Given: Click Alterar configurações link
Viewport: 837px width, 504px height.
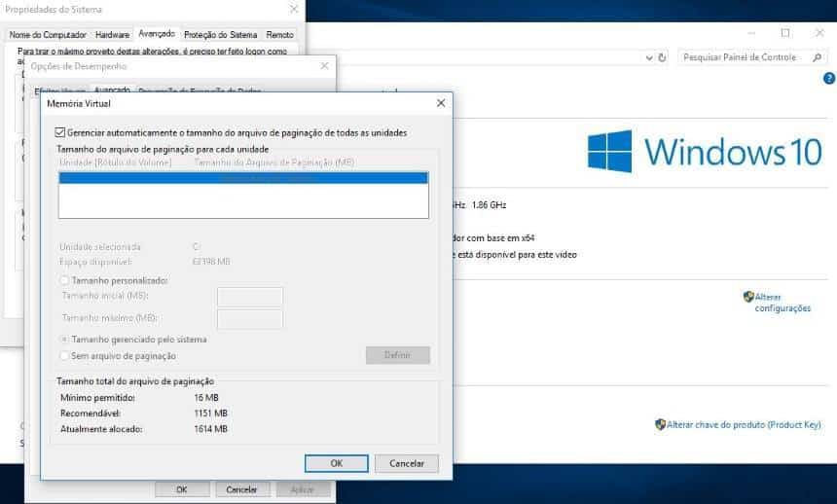Looking at the screenshot, I should click(x=782, y=303).
